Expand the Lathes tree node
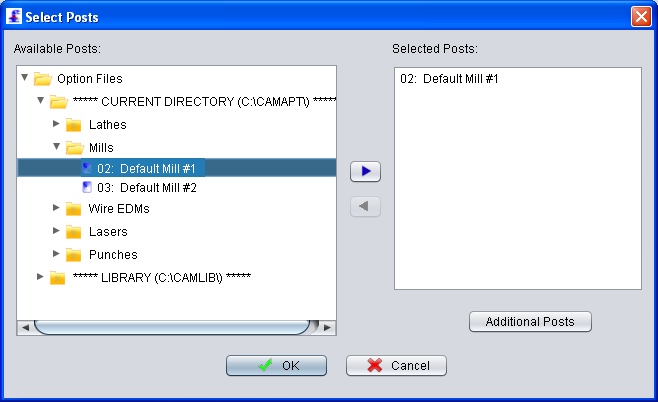This screenshot has width=658, height=402. [x=56, y=124]
